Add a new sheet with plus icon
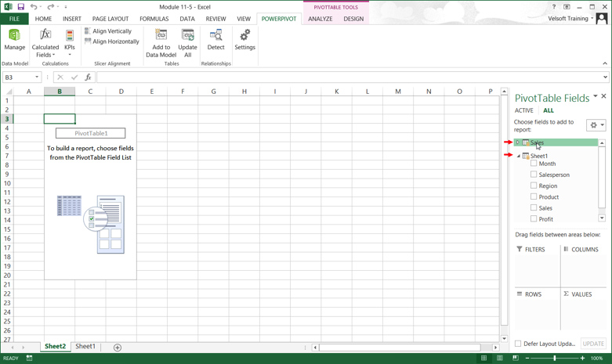The width and height of the screenshot is (612, 364). point(118,347)
